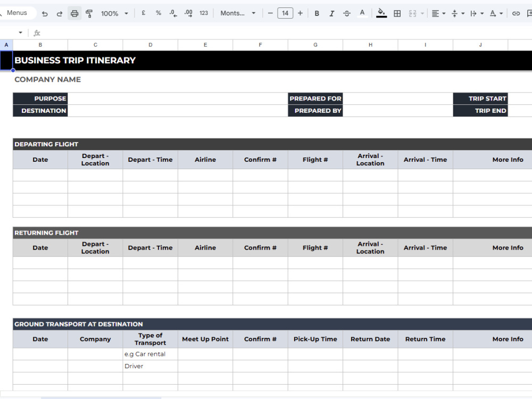Select column E header
The height and width of the screenshot is (399, 532).
coord(205,45)
